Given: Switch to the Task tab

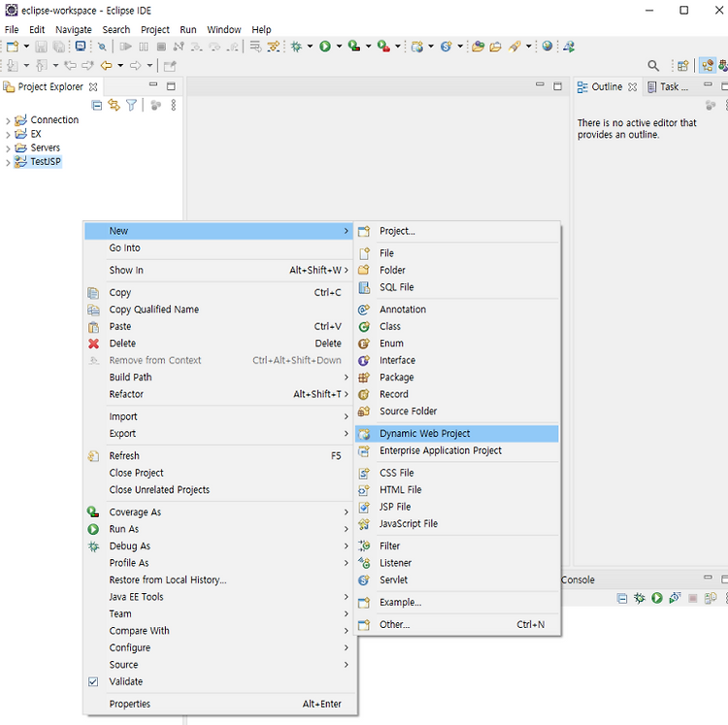Looking at the screenshot, I should [x=668, y=86].
